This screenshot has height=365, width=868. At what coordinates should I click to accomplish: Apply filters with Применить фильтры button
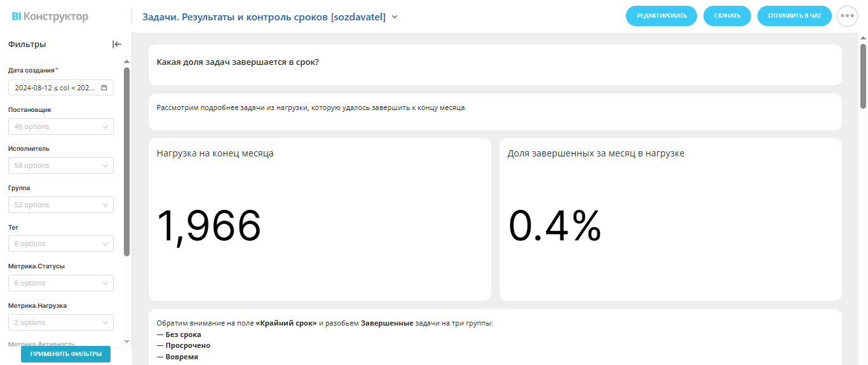pos(66,354)
